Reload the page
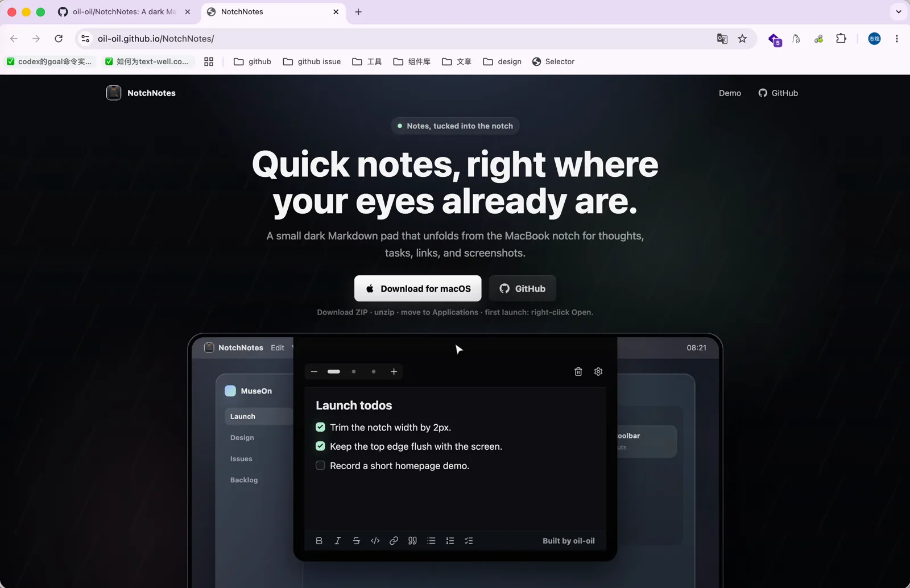The width and height of the screenshot is (910, 588). 59,39
